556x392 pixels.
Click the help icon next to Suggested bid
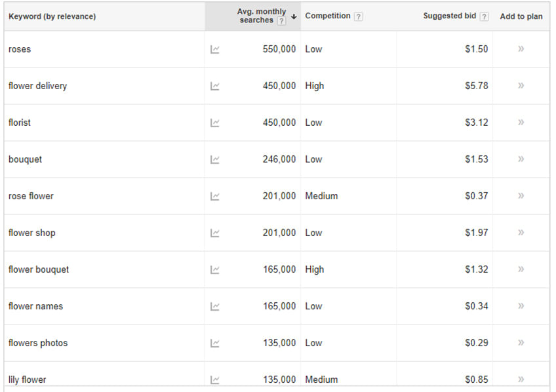coord(484,16)
